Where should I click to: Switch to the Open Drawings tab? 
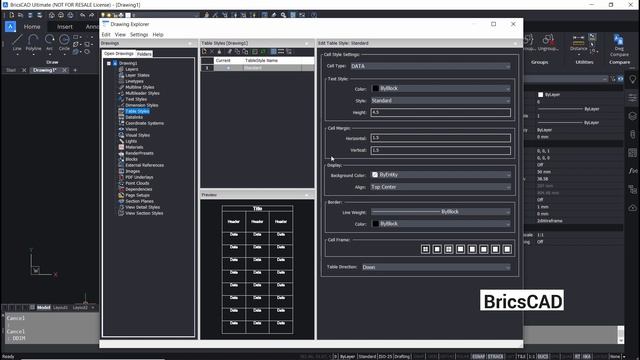118,53
